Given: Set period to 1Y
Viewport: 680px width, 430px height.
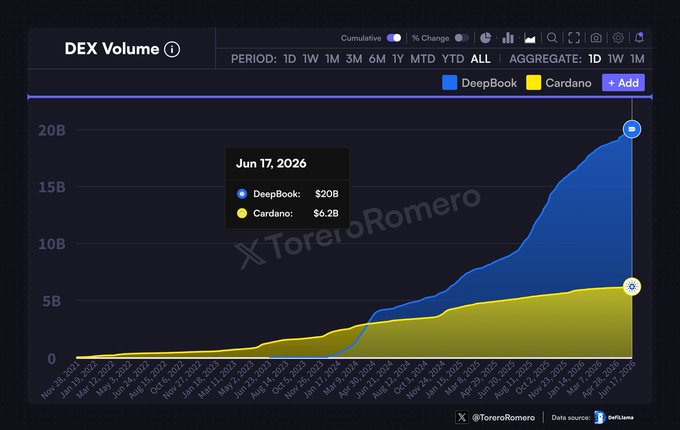Looking at the screenshot, I should tap(398, 59).
